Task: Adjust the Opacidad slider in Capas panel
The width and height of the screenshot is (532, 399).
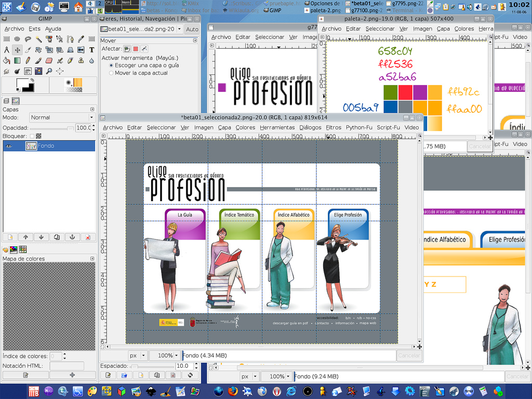Action: 51,128
